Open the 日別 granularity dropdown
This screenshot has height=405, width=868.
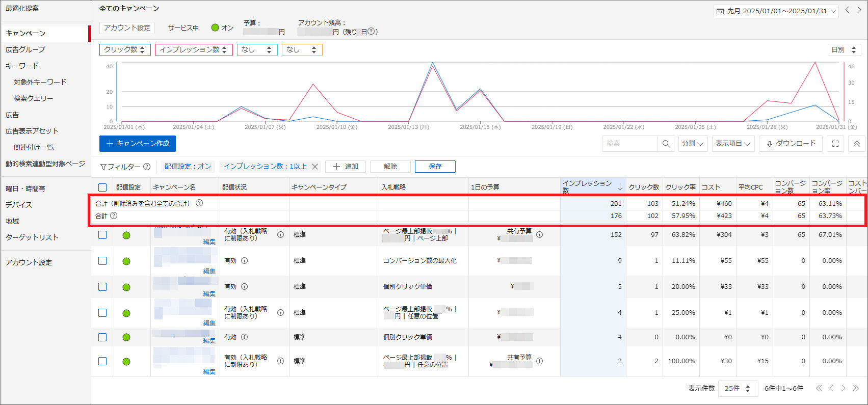pyautogui.click(x=844, y=50)
